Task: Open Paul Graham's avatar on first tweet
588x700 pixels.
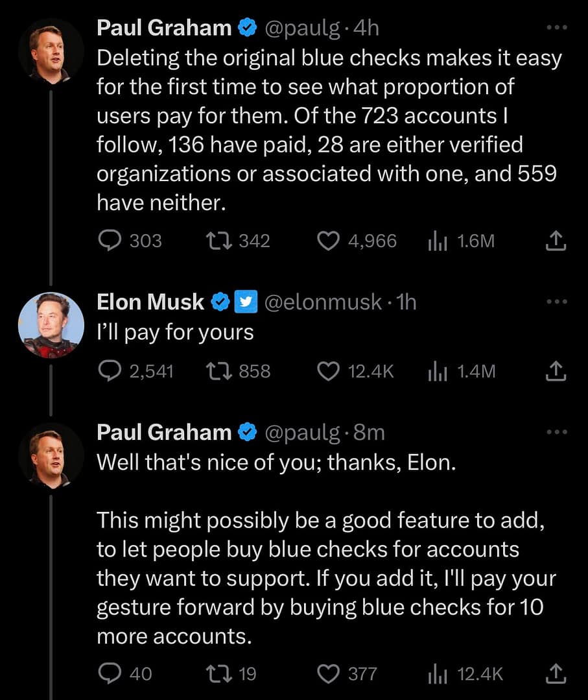Action: (51, 51)
